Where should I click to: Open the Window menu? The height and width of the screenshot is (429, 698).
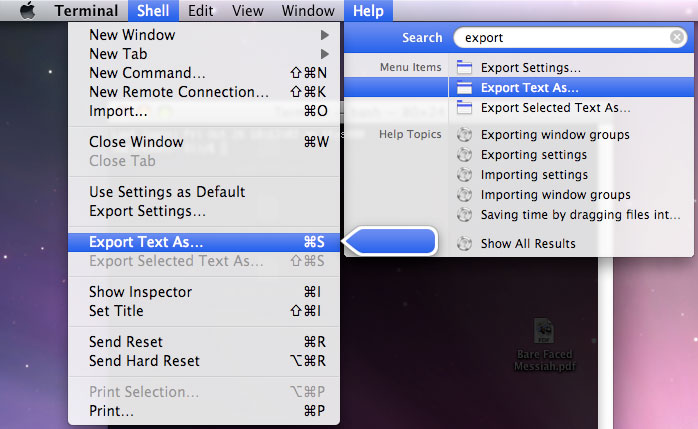[x=308, y=10]
